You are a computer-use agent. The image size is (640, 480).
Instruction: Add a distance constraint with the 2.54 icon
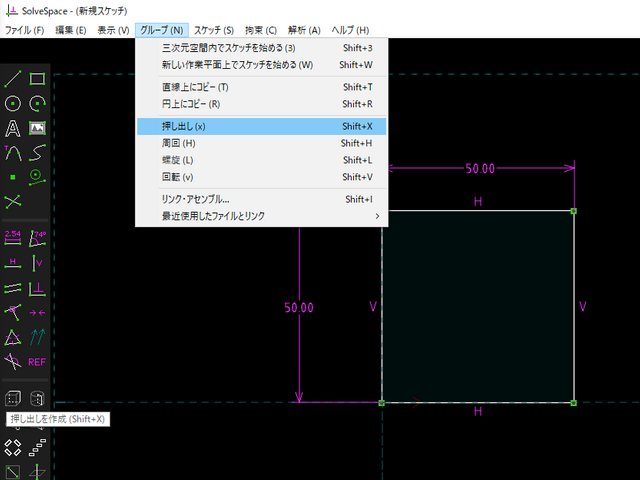[13, 238]
